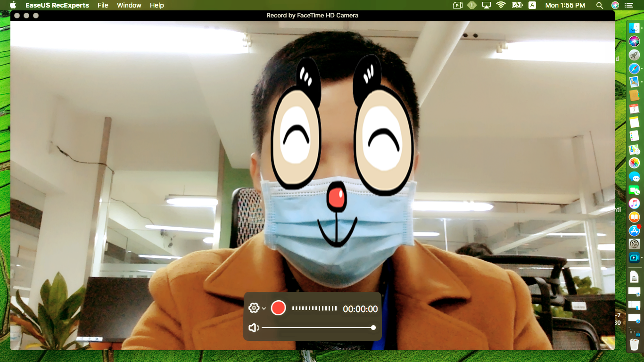This screenshot has width=644, height=362.
Task: Click the volume slider handle
Action: (373, 328)
